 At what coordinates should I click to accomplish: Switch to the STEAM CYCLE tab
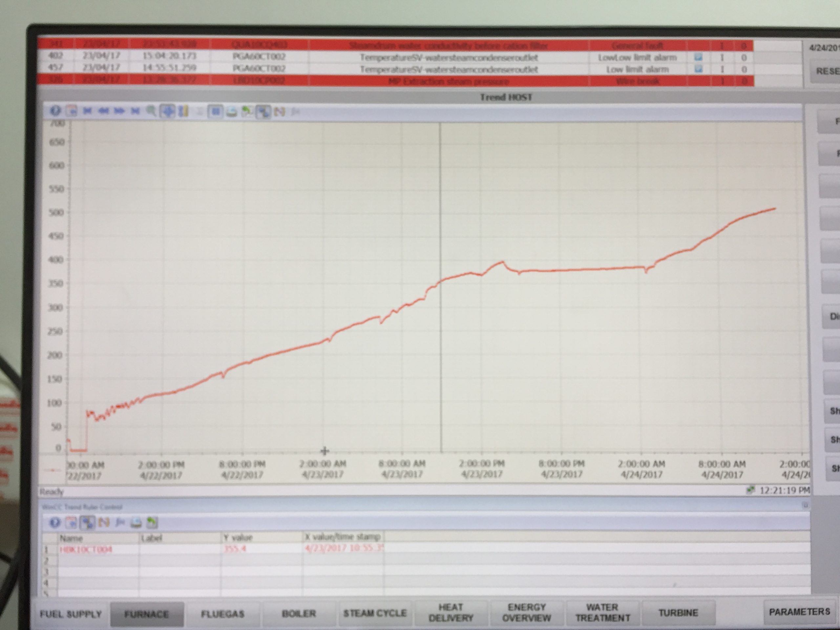coord(374,613)
